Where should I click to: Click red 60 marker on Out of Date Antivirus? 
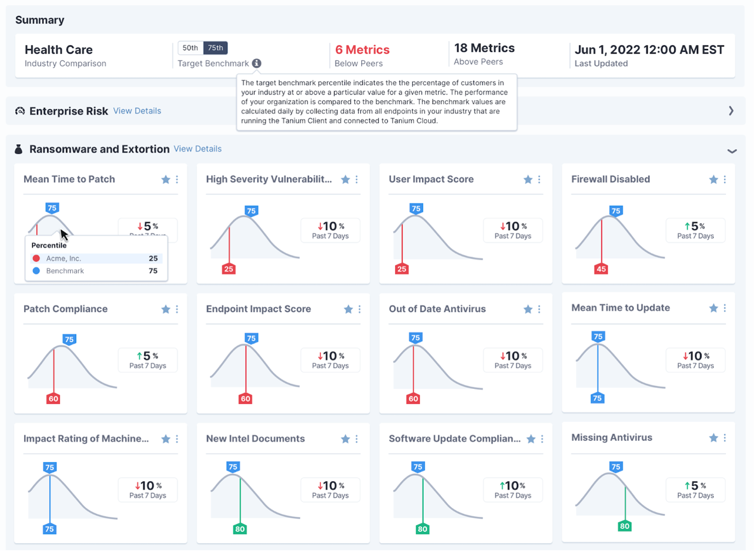pyautogui.click(x=413, y=399)
